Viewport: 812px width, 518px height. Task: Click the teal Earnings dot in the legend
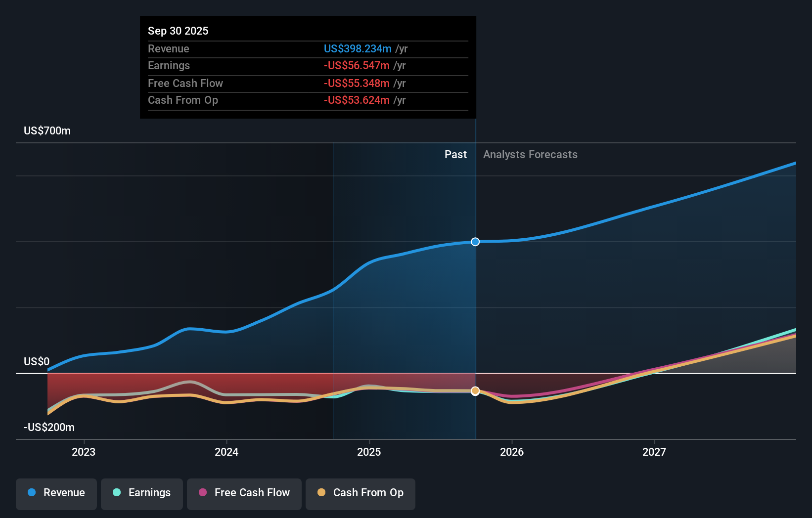click(116, 493)
